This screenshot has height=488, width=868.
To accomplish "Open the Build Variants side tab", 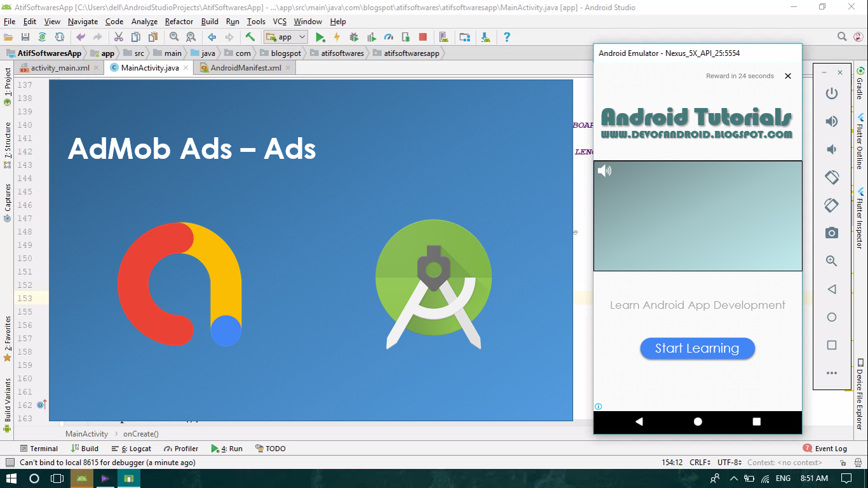I will coord(8,405).
